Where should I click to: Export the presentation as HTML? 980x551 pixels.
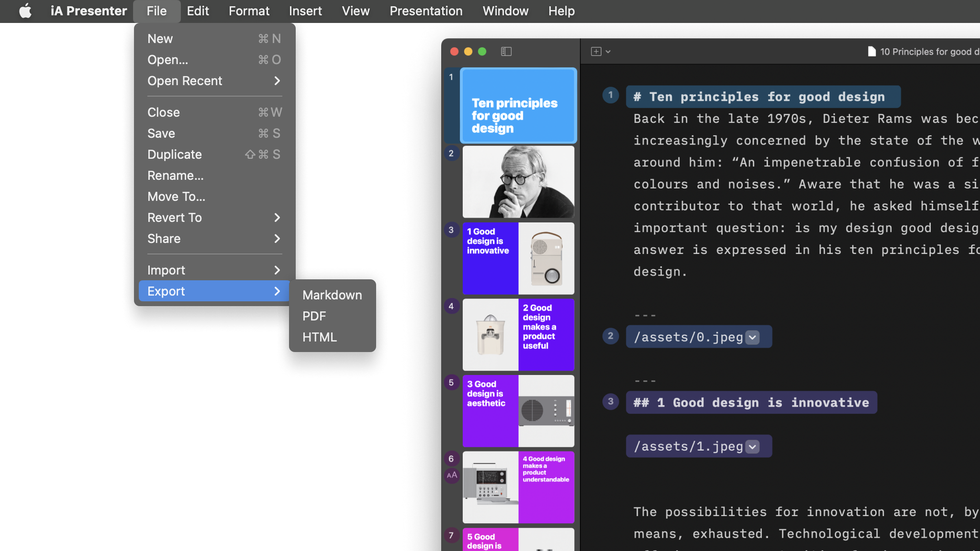(332, 337)
